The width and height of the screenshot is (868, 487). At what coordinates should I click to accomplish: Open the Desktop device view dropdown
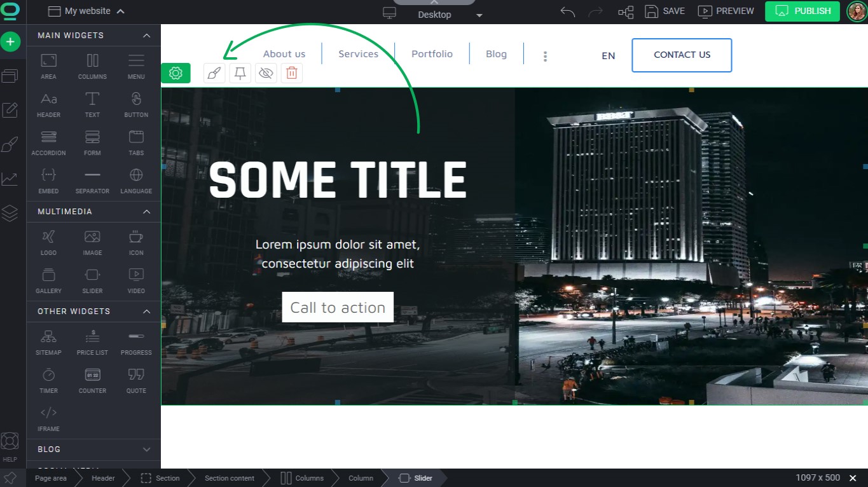[434, 14]
